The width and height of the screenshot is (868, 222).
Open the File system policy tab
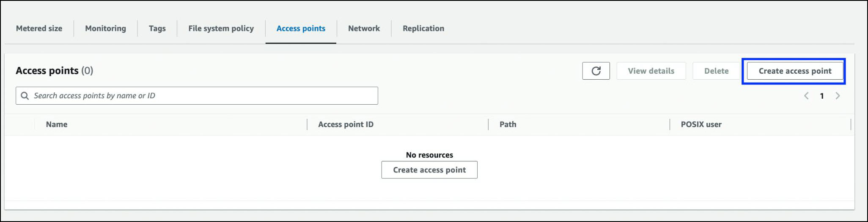221,28
